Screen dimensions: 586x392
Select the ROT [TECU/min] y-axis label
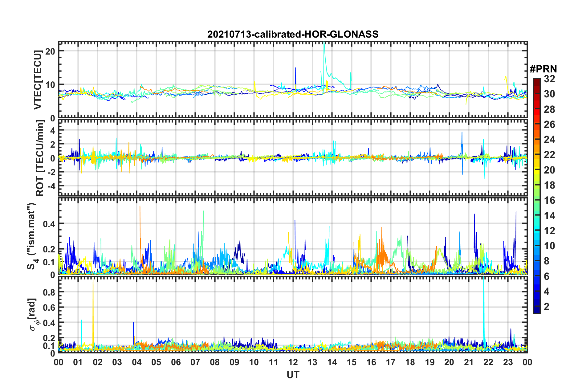point(40,158)
